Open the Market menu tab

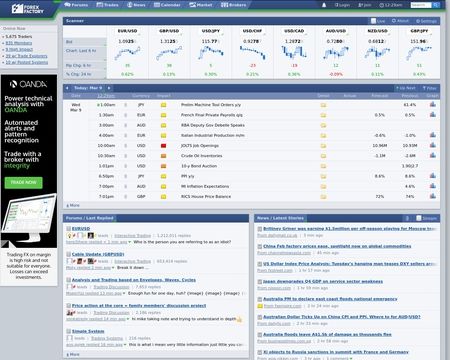[201, 5]
